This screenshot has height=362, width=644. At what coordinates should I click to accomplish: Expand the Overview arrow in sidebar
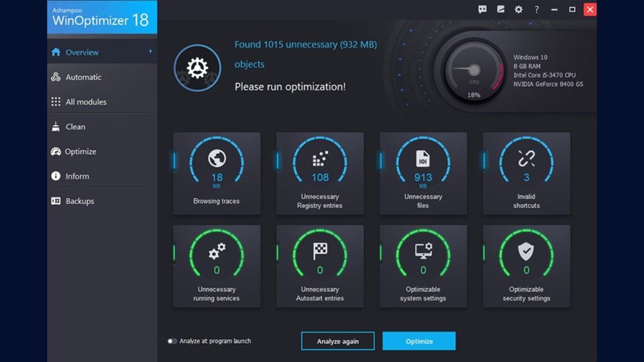pos(150,51)
